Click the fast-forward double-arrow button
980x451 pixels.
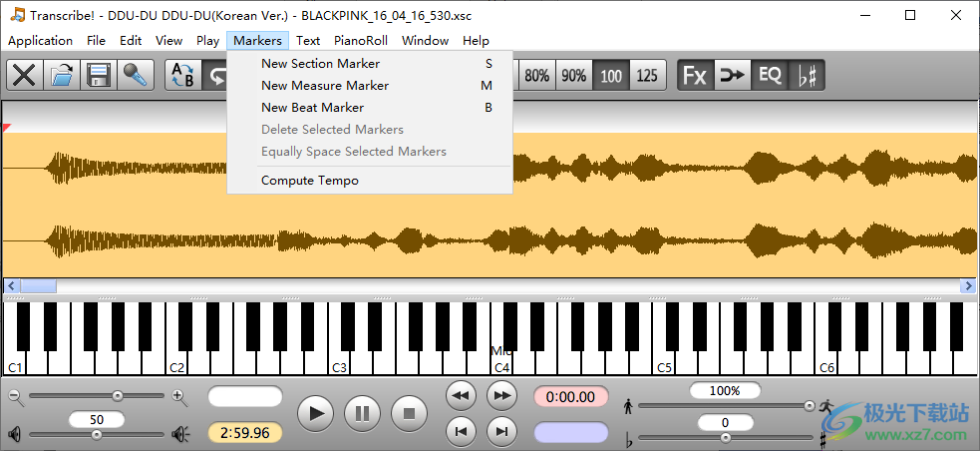(501, 396)
